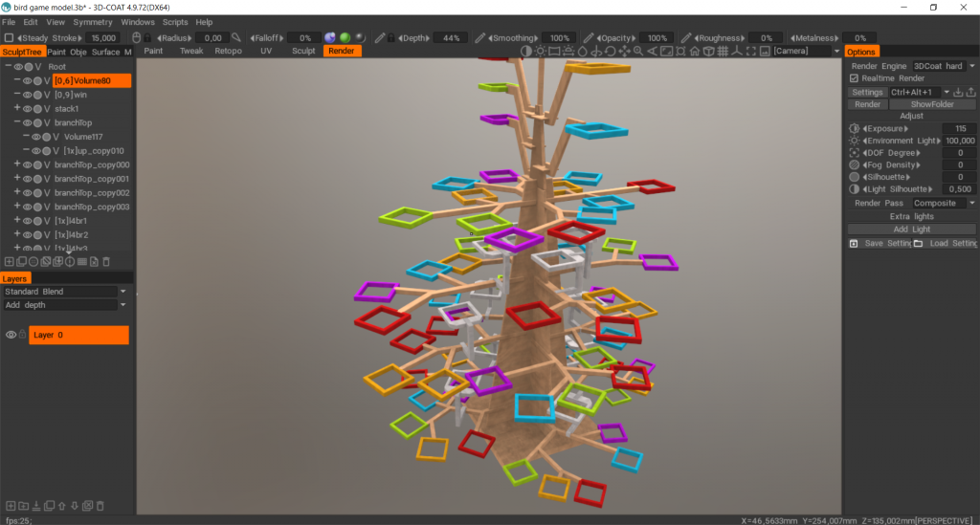Hide Layer 0 with its eye icon
The width and height of the screenshot is (980, 525).
[11, 335]
